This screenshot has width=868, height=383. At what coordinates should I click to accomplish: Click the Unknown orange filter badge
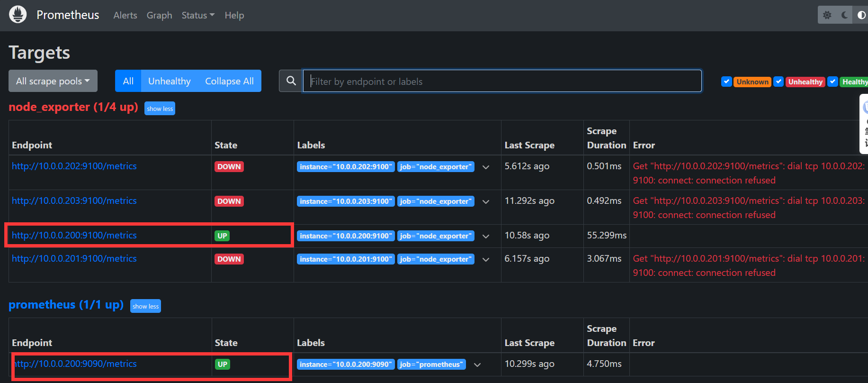[752, 82]
